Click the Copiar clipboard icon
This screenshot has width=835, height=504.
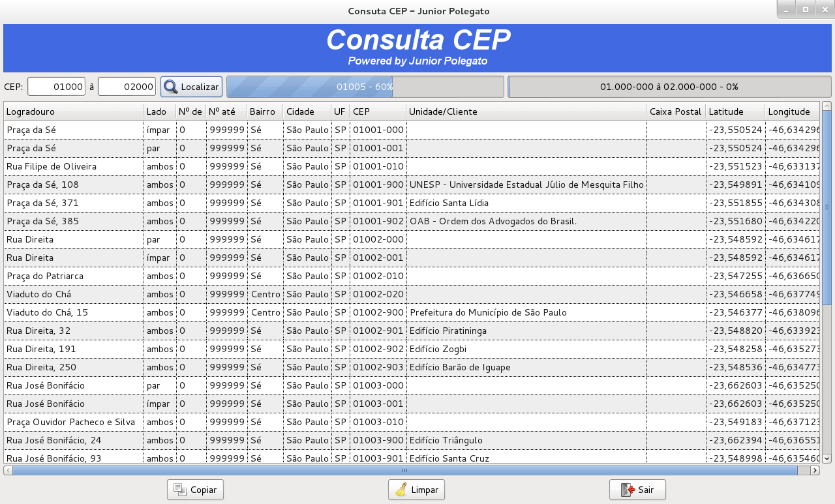181,489
